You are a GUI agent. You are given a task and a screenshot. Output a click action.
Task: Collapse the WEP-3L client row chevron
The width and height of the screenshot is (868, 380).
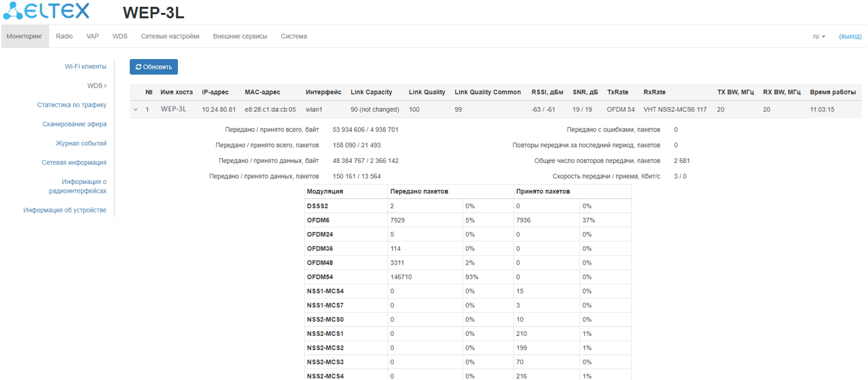135,109
